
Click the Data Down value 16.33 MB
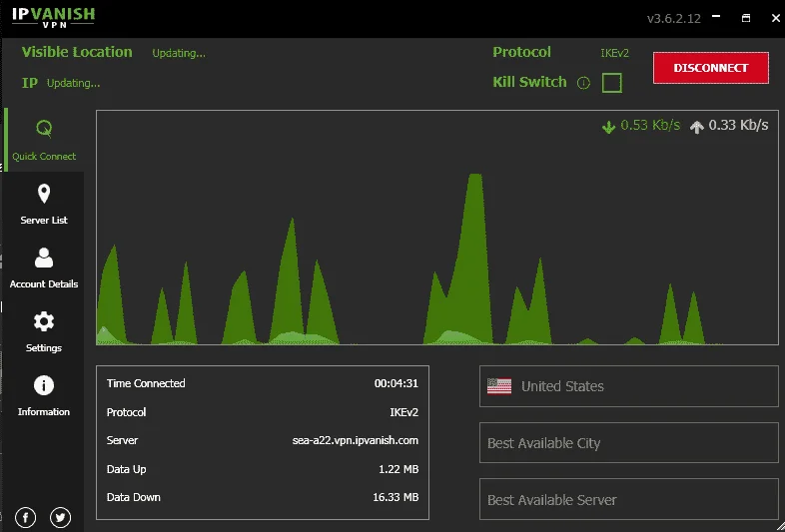point(395,497)
